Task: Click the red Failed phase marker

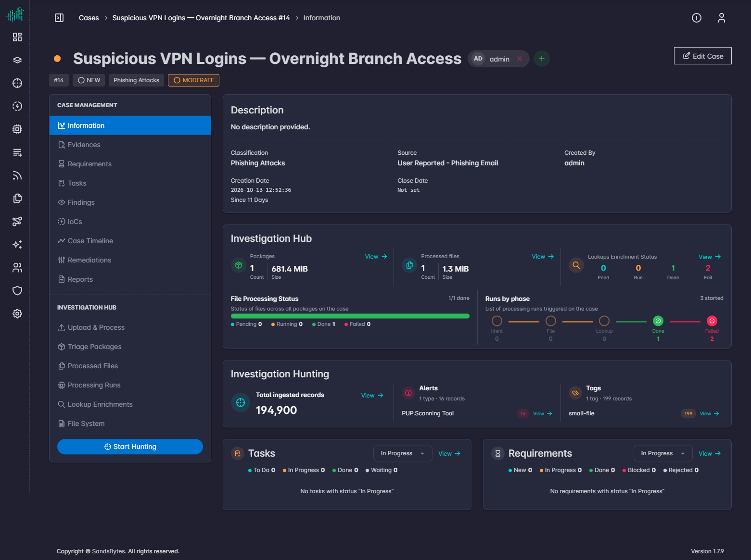Action: coord(712,321)
